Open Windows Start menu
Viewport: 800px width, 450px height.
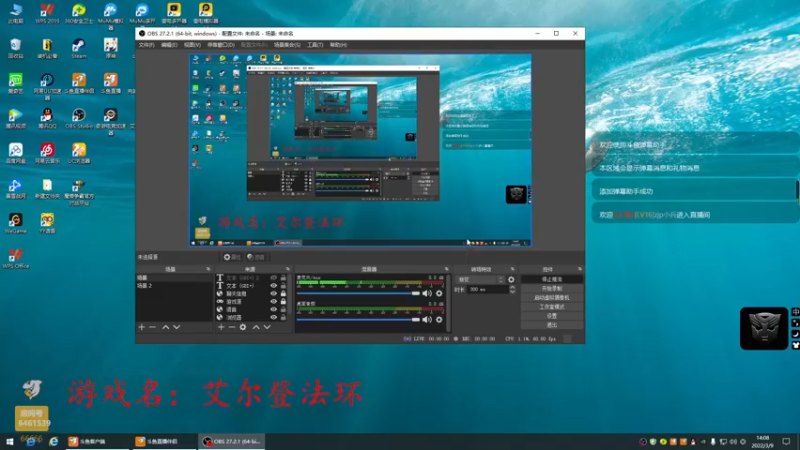(9, 441)
